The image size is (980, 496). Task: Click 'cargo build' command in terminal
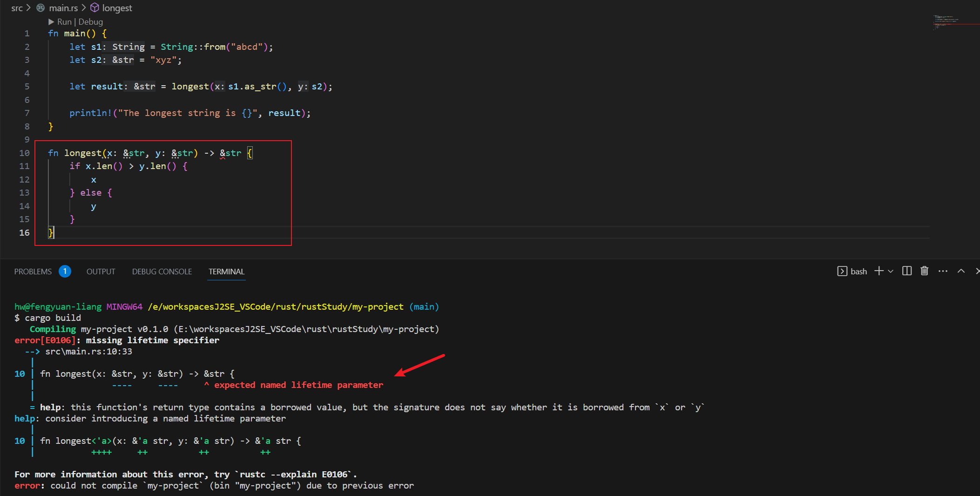(x=53, y=318)
